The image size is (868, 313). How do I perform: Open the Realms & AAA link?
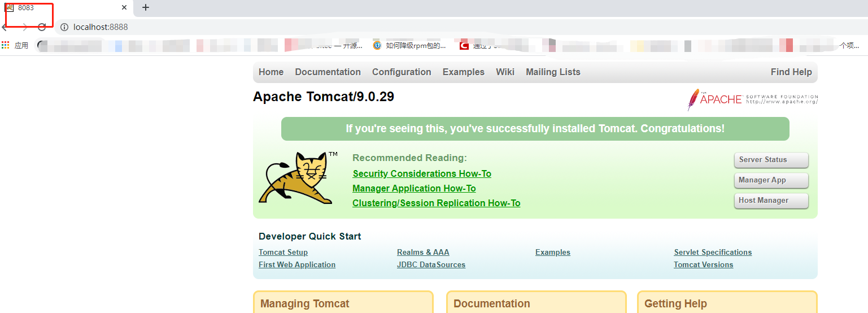(x=423, y=252)
